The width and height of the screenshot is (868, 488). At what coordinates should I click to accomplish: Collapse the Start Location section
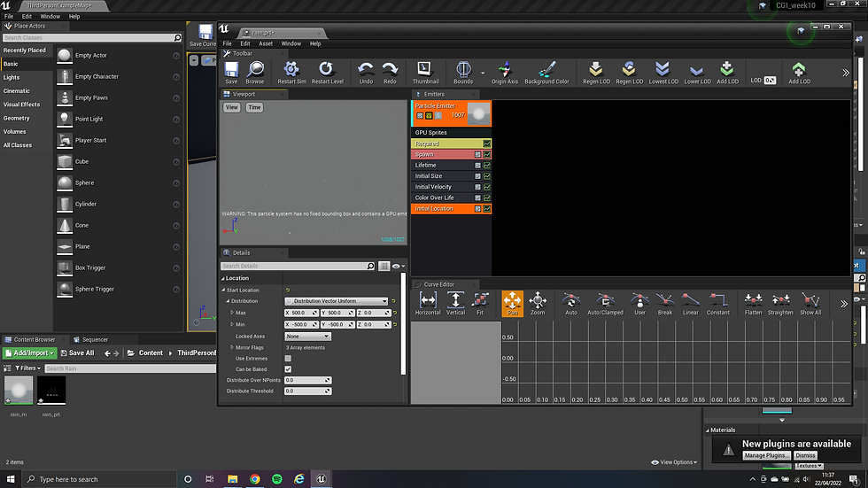[x=223, y=290]
